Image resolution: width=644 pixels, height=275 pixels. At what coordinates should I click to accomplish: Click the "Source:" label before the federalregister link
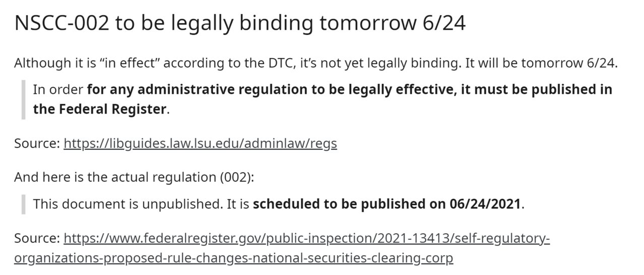37,237
